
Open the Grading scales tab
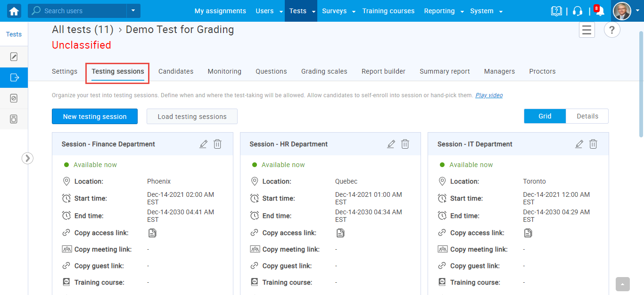tap(324, 71)
